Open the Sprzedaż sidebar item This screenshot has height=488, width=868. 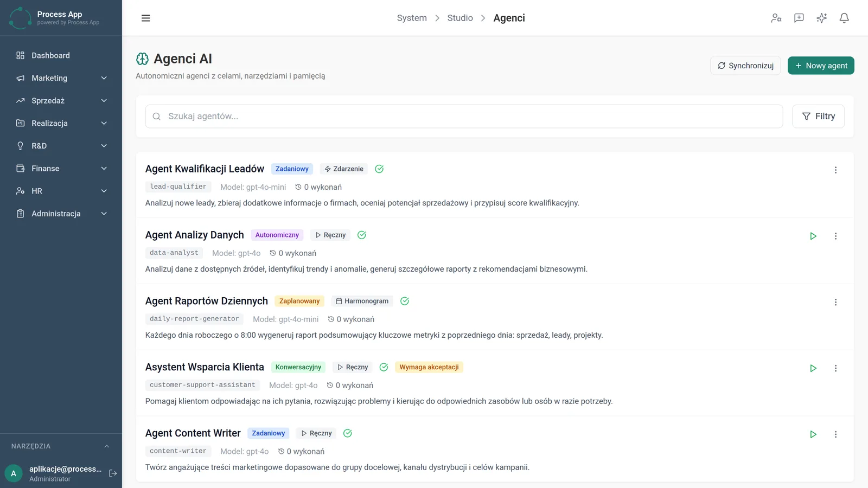pyautogui.click(x=61, y=101)
